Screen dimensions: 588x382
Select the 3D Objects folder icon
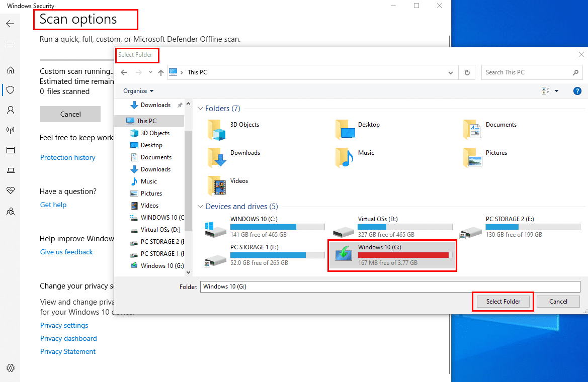tap(216, 130)
